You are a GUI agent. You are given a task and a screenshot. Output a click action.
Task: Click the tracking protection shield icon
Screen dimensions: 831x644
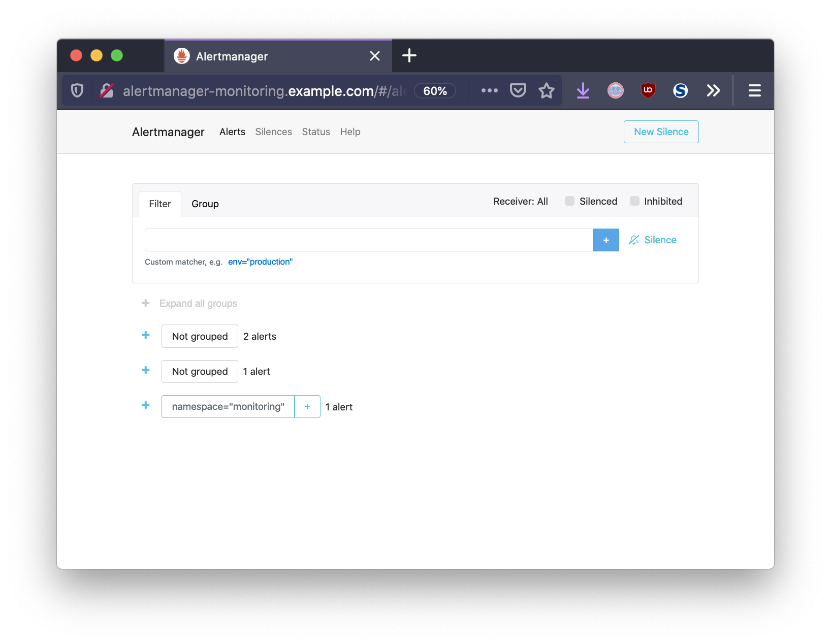(77, 91)
